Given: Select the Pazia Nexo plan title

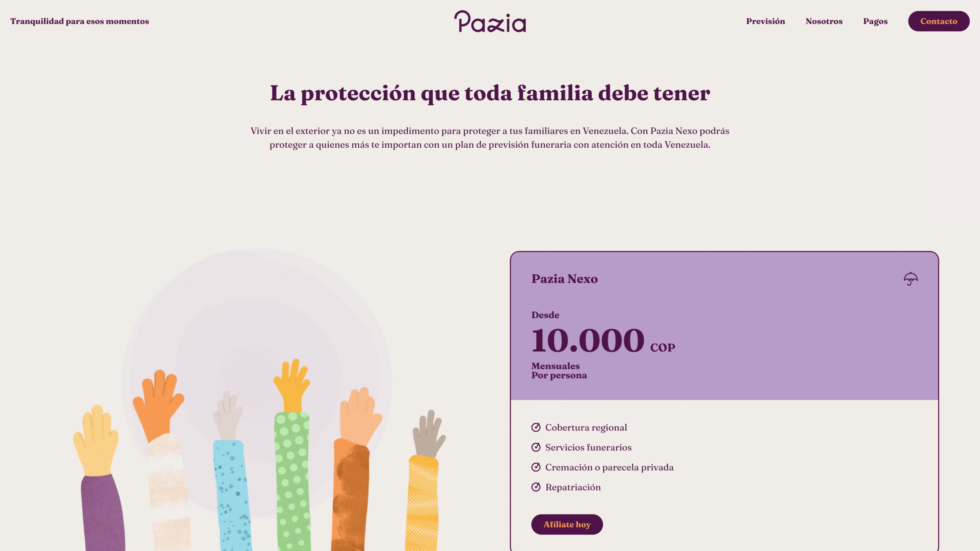Looking at the screenshot, I should tap(564, 279).
